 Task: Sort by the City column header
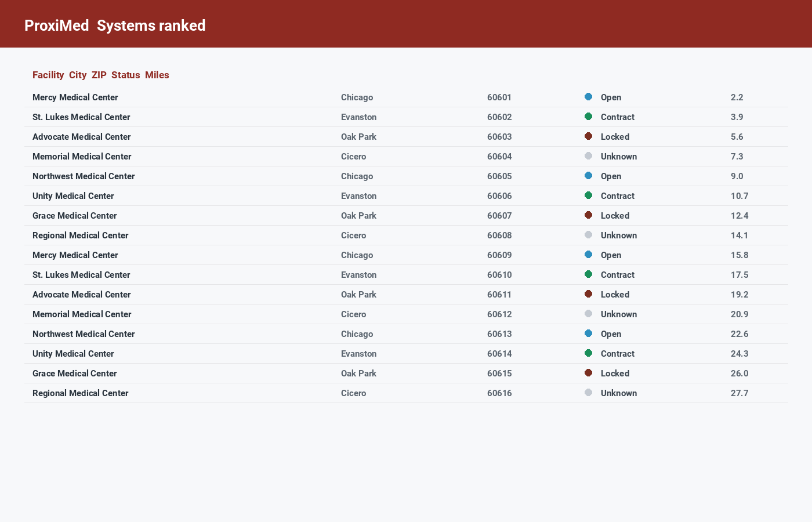78,75
